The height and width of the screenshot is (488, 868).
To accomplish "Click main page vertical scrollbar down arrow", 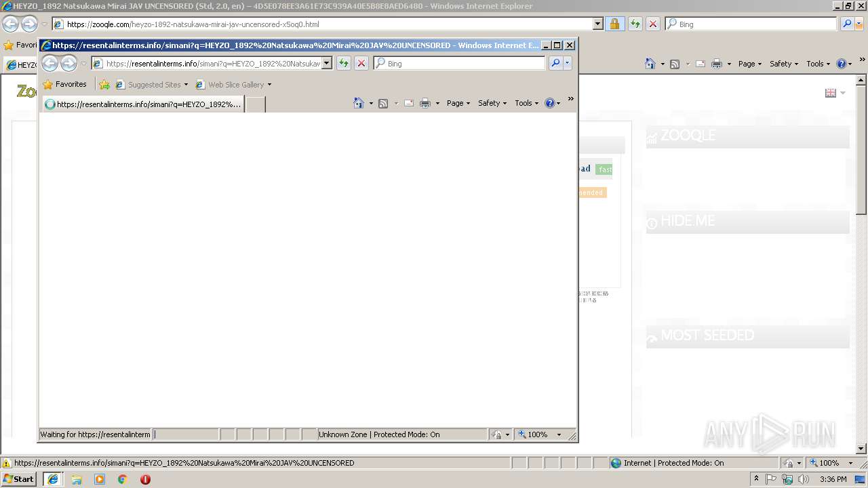I will [861, 448].
